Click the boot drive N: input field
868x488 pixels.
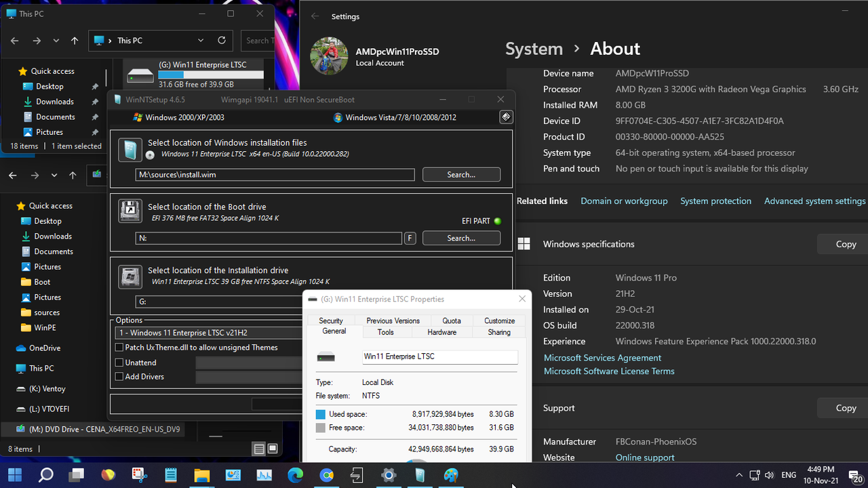click(x=269, y=238)
